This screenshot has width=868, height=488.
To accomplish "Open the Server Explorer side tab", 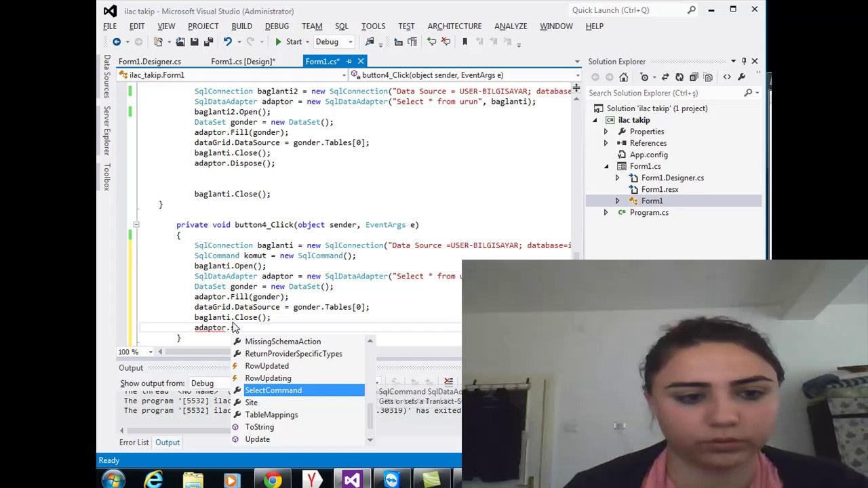I will [x=107, y=131].
